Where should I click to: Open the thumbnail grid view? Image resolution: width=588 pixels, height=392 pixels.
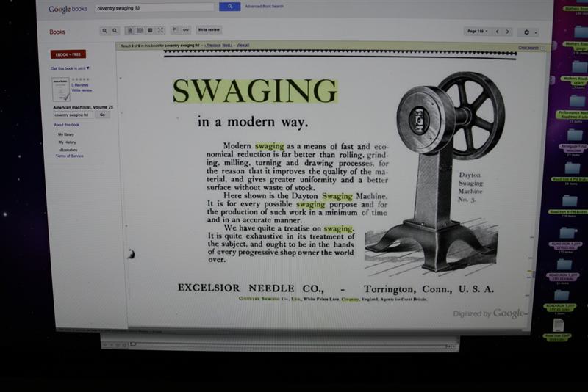coord(150,30)
